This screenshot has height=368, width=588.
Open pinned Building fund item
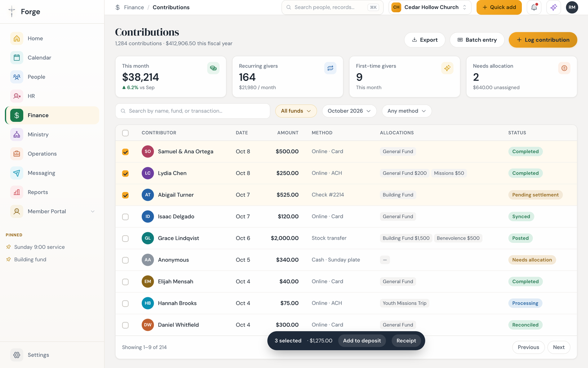(30, 260)
